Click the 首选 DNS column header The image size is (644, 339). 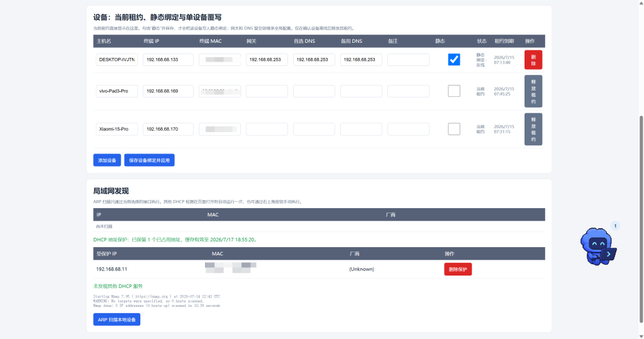point(304,41)
